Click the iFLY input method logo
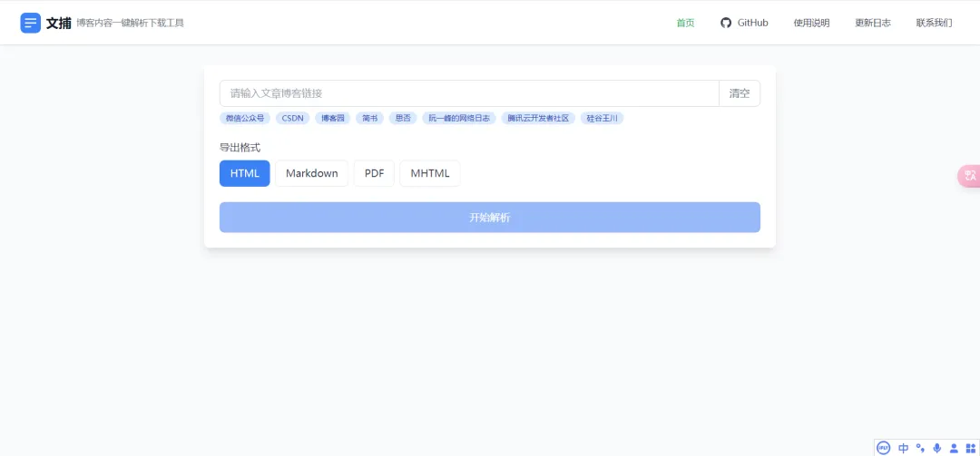 pos(884,448)
